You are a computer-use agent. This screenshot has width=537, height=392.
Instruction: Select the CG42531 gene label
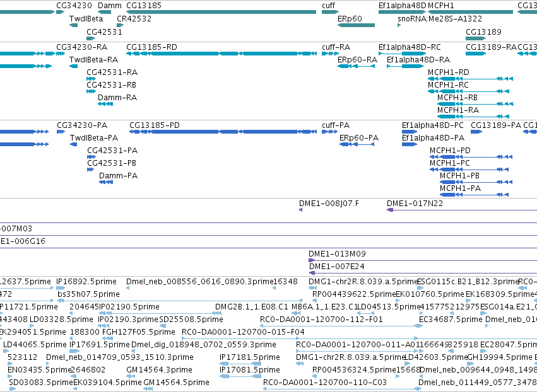(104, 32)
